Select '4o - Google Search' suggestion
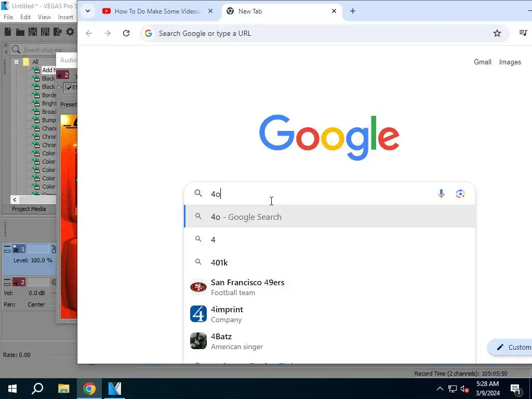The image size is (532, 399). coord(330,217)
